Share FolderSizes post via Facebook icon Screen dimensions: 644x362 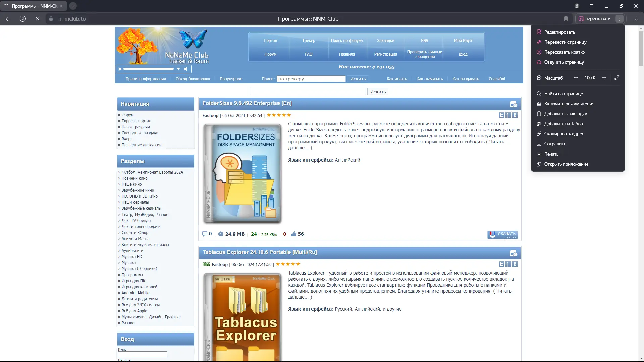[x=508, y=115]
